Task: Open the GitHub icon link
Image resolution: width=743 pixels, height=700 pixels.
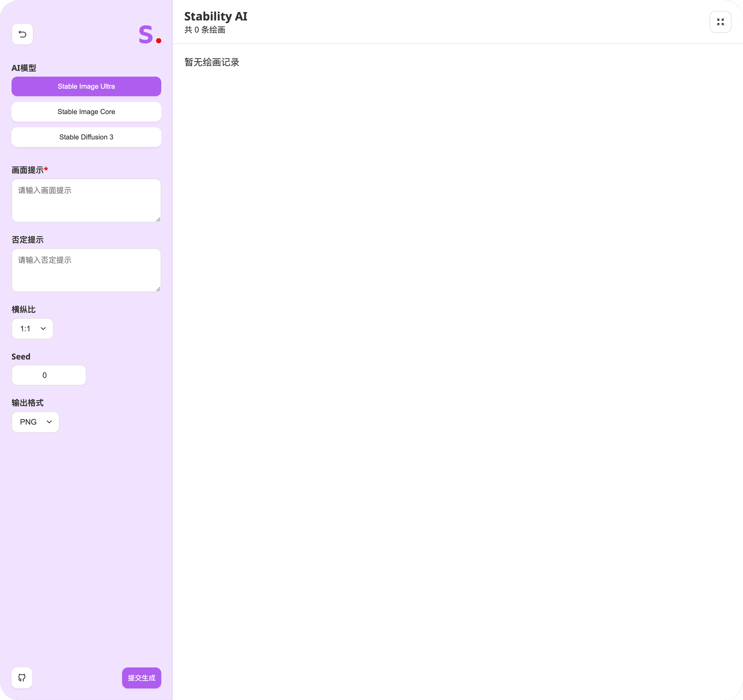Action: coord(22,678)
